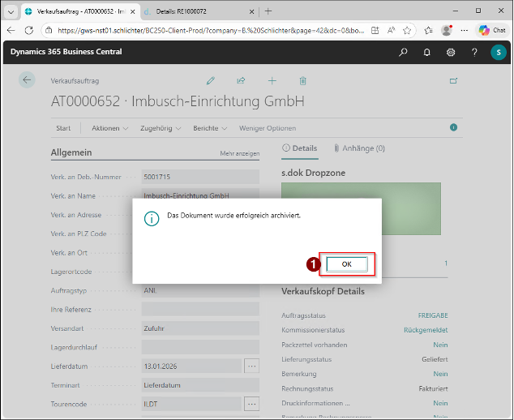The image size is (514, 420).
Task: Confirm the archive message with OK
Action: pyautogui.click(x=347, y=264)
